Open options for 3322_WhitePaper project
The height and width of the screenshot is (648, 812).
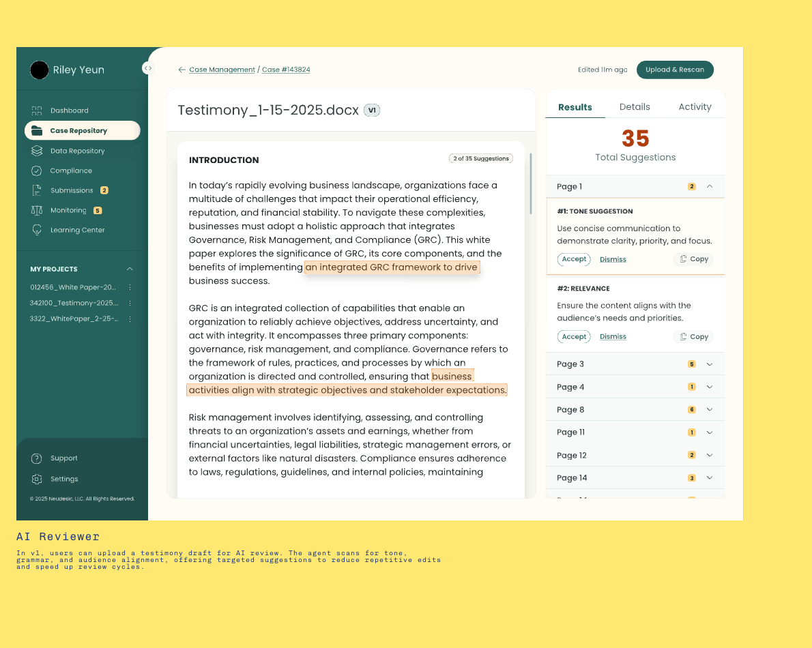tap(130, 319)
